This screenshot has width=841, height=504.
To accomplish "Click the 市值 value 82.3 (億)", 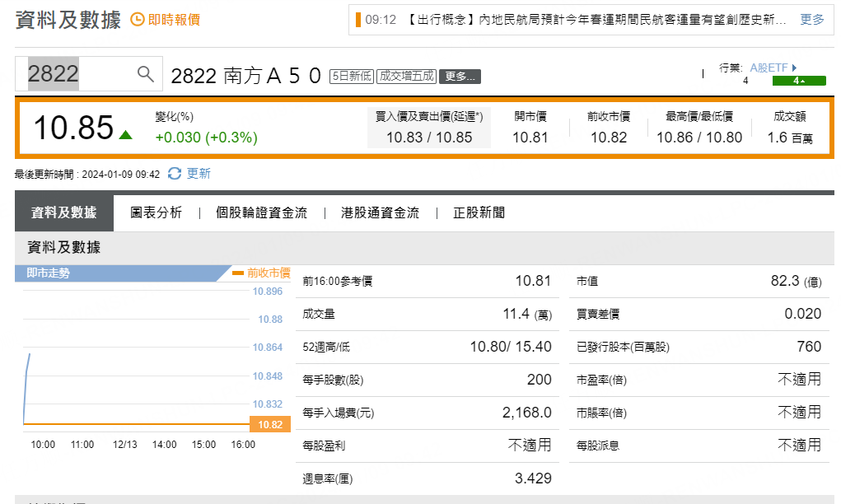I will coord(796,281).
